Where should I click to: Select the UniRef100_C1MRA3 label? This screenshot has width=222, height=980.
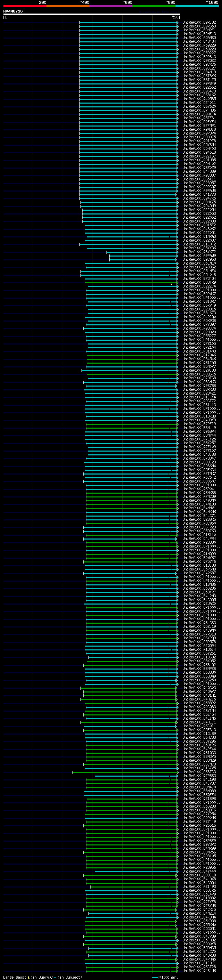[199, 237]
